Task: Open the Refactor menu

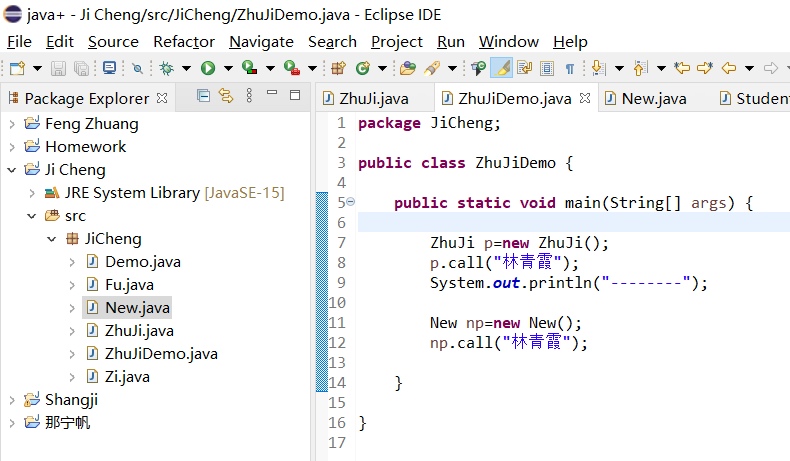Action: pyautogui.click(x=184, y=42)
